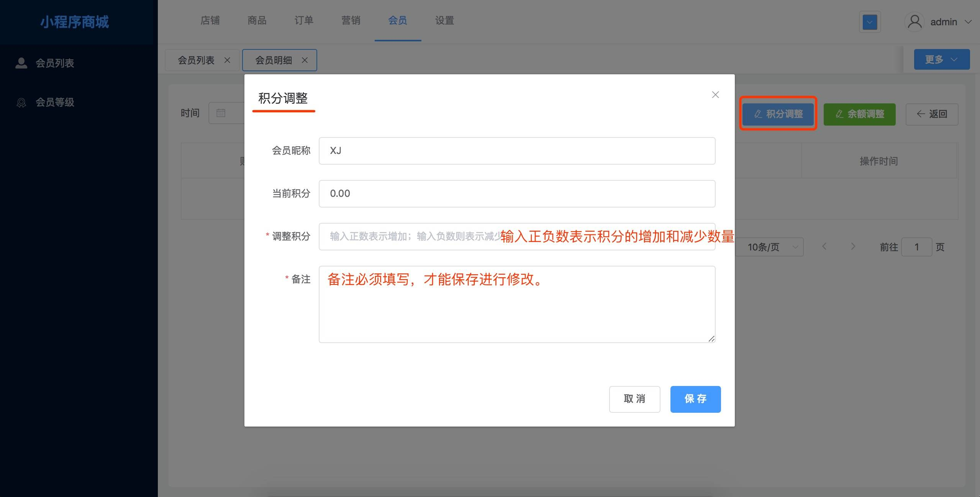
Task: Click into the 备注 textarea
Action: pos(517,304)
